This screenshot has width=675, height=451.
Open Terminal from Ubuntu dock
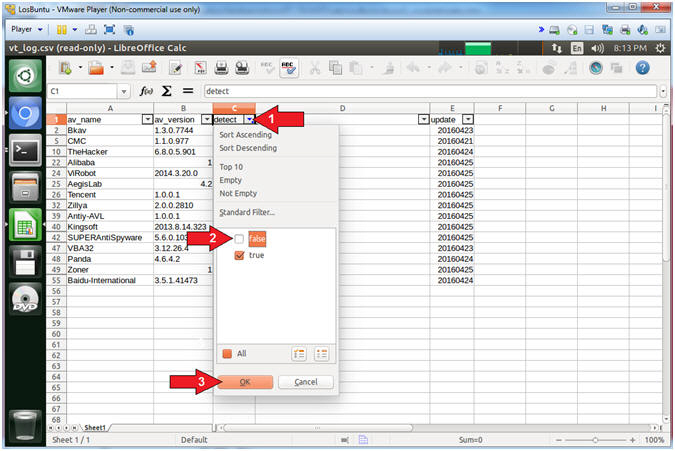tap(25, 150)
